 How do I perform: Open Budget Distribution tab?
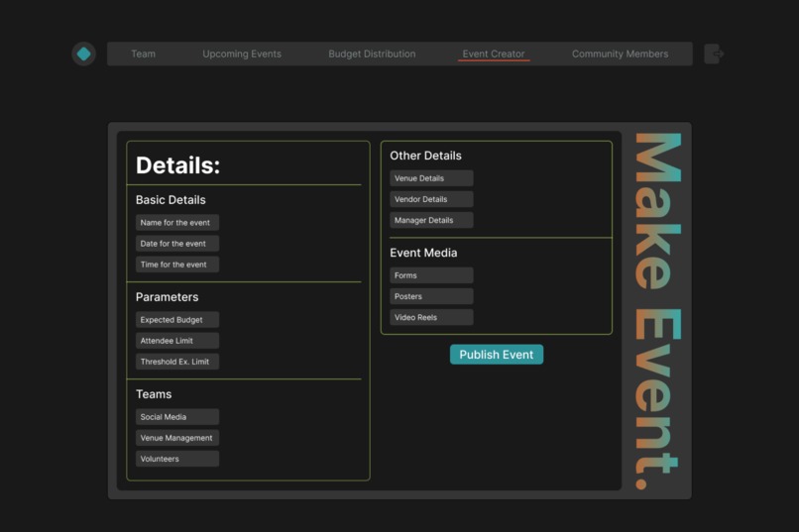(372, 53)
